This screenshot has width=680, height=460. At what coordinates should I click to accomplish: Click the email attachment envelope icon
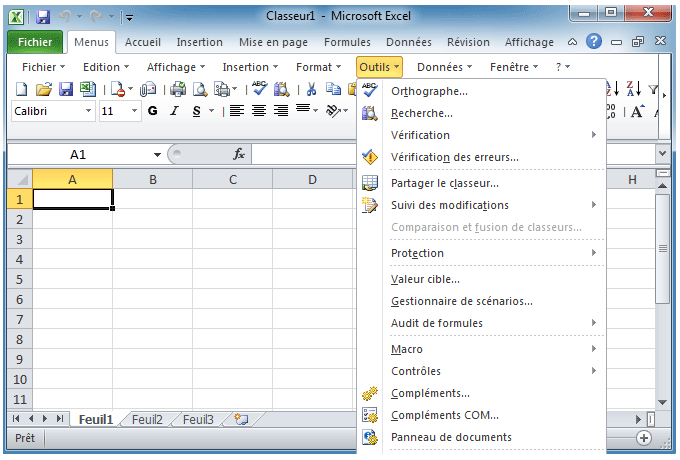point(148,89)
